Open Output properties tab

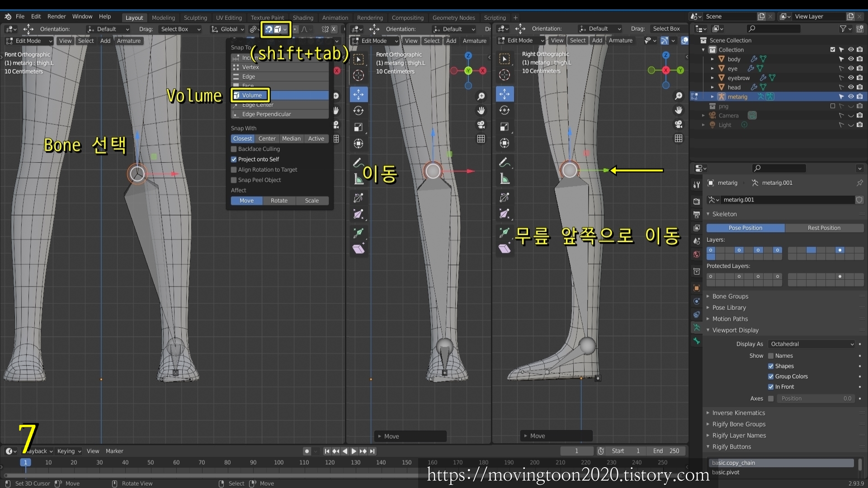[x=697, y=214]
